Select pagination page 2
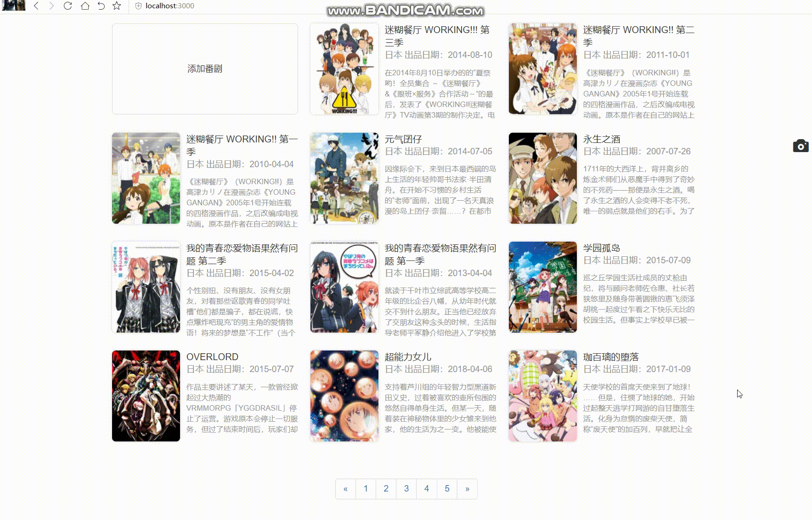812x520 pixels. (x=386, y=489)
